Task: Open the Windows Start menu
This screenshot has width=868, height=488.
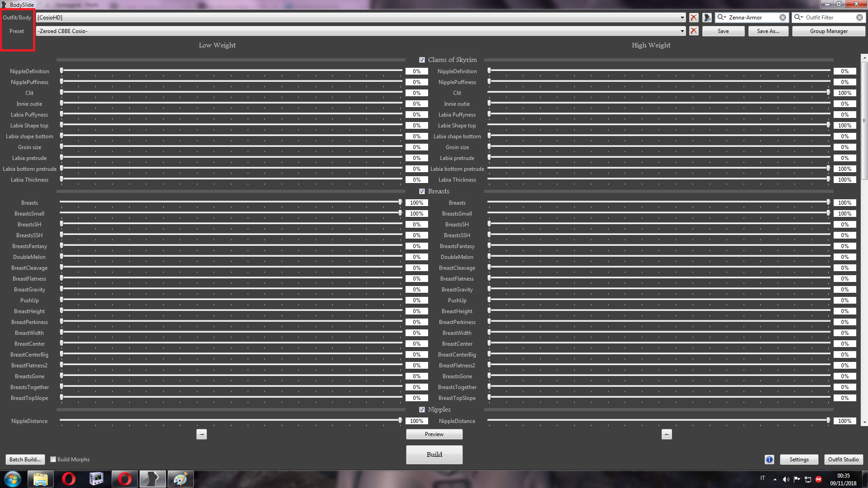Action: (12, 479)
